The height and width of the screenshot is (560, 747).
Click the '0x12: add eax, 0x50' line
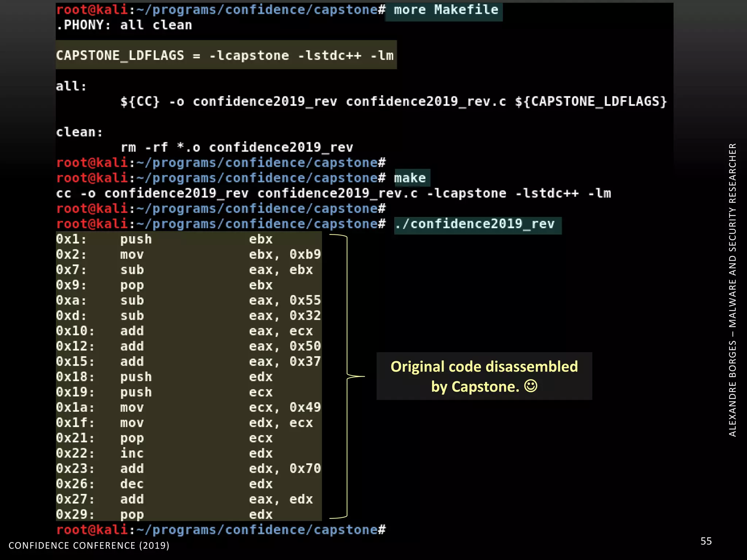pos(189,346)
